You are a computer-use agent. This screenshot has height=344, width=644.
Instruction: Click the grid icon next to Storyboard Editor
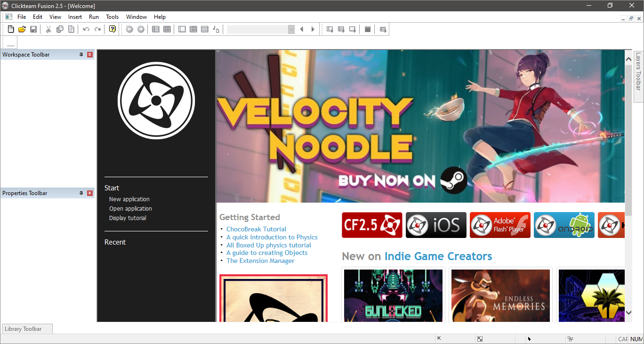pyautogui.click(x=167, y=29)
